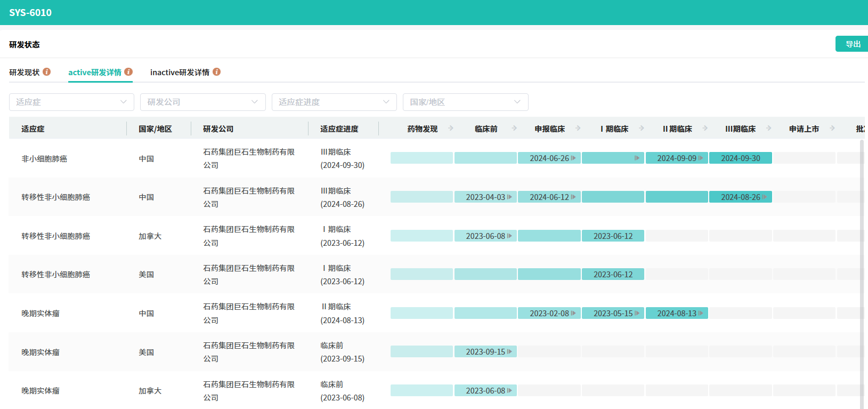Click the vertical scrollbar of the table
Image resolution: width=868 pixels, height=409 pixels.
pyautogui.click(x=862, y=267)
